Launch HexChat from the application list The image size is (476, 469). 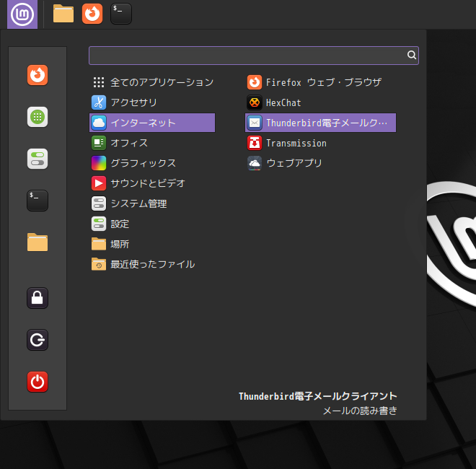tap(320, 102)
